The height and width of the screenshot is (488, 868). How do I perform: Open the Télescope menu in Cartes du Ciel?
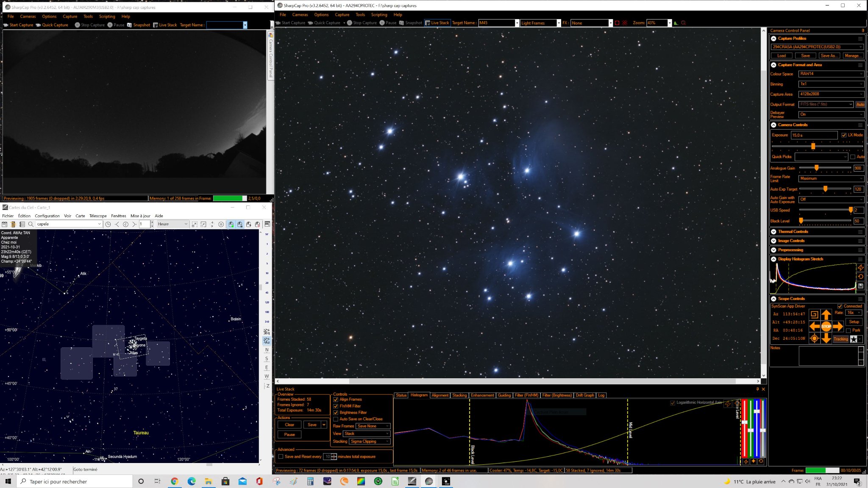point(98,216)
